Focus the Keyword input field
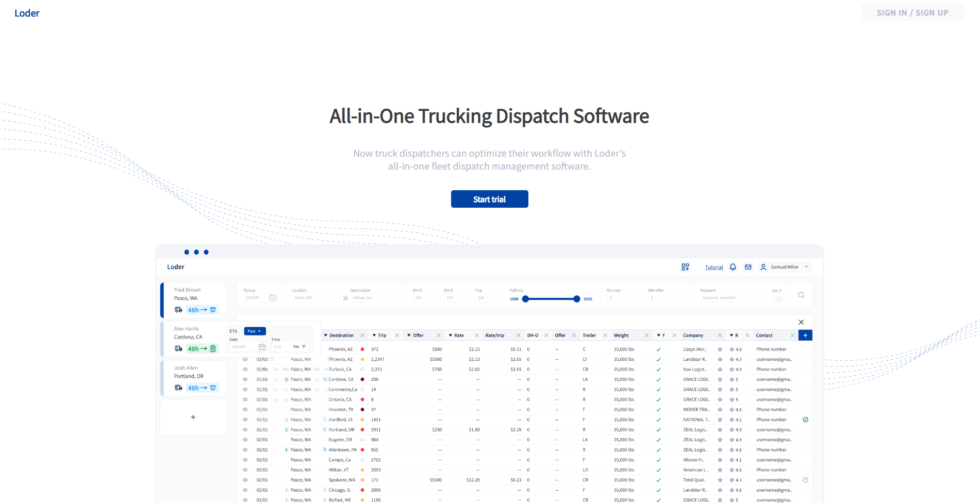980x503 pixels. pos(732,298)
